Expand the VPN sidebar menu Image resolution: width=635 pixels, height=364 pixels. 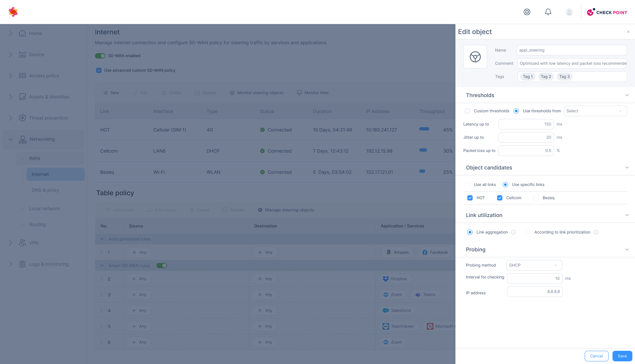[x=11, y=243]
